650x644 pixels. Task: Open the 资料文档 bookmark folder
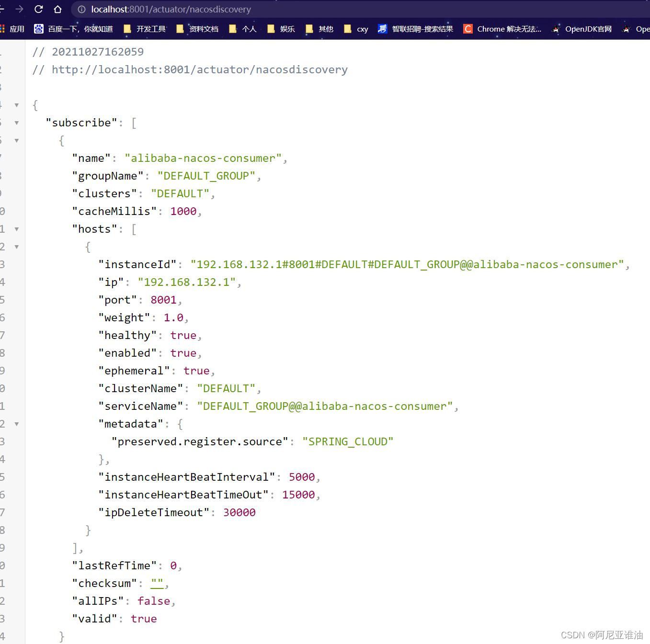[x=197, y=29]
